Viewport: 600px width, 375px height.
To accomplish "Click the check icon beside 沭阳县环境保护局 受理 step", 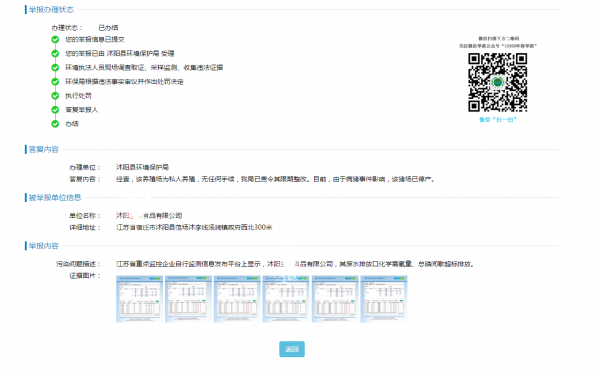I will tap(55, 54).
